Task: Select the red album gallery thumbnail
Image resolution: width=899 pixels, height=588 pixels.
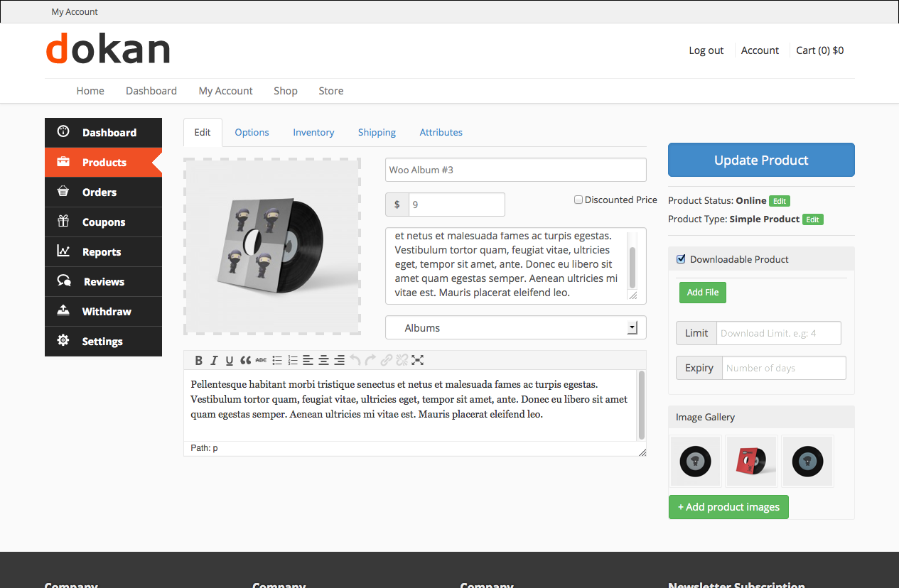Action: [x=751, y=462]
